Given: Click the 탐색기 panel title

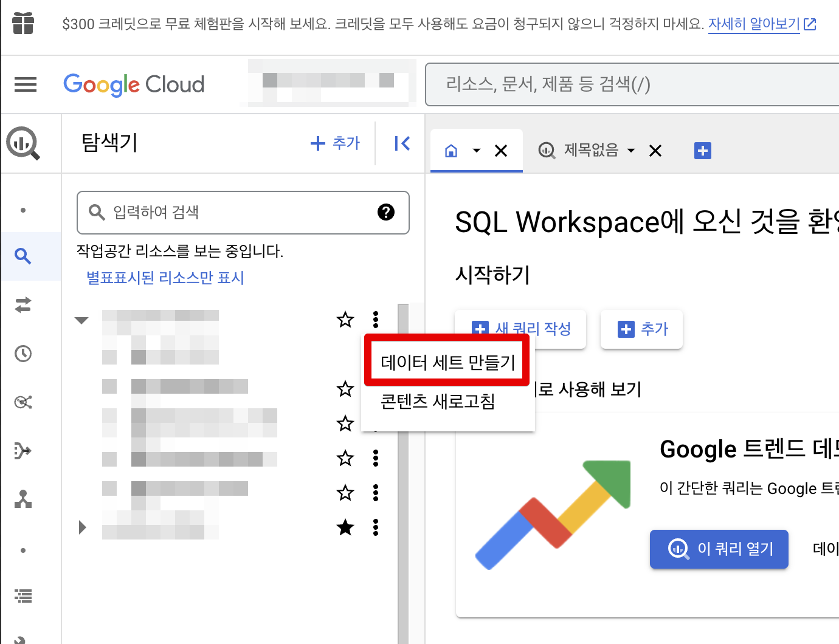Looking at the screenshot, I should 110,143.
